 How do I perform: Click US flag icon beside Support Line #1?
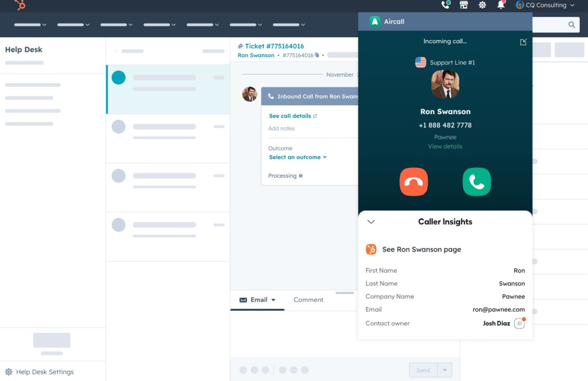pos(421,63)
